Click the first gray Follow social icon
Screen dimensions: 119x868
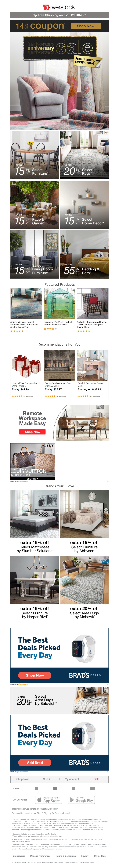click(36, 788)
